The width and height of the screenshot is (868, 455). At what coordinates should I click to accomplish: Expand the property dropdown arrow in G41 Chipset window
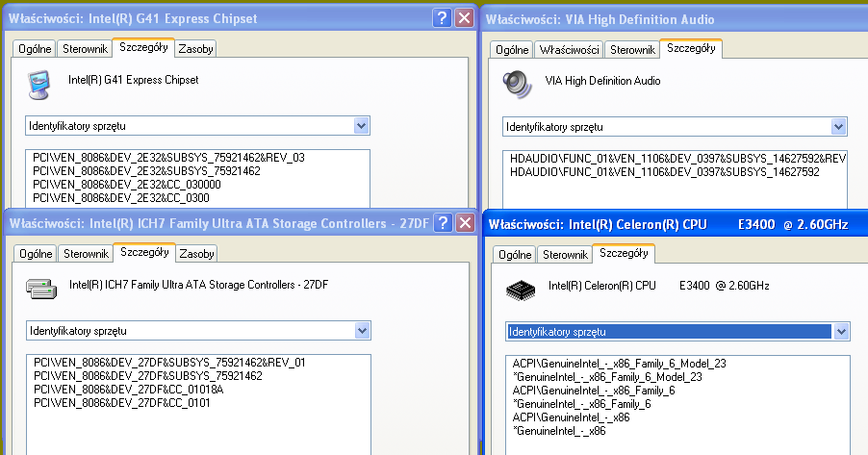(361, 126)
